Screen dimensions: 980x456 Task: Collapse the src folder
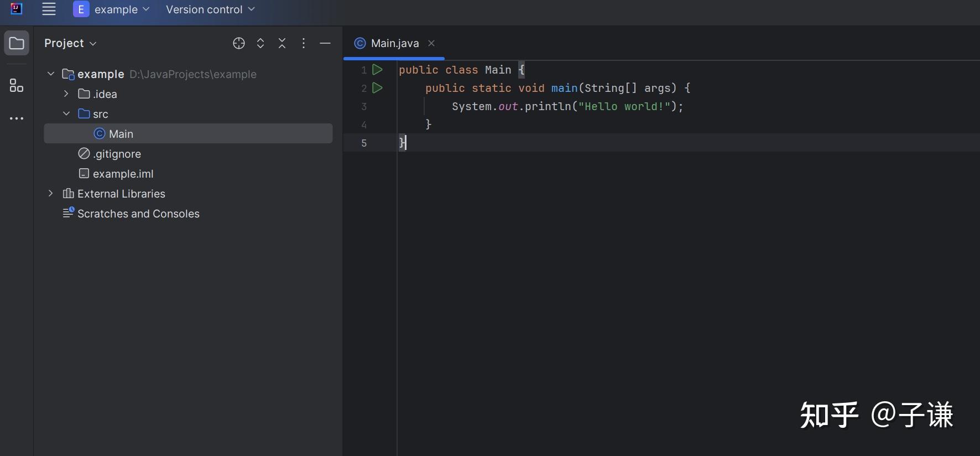point(66,114)
